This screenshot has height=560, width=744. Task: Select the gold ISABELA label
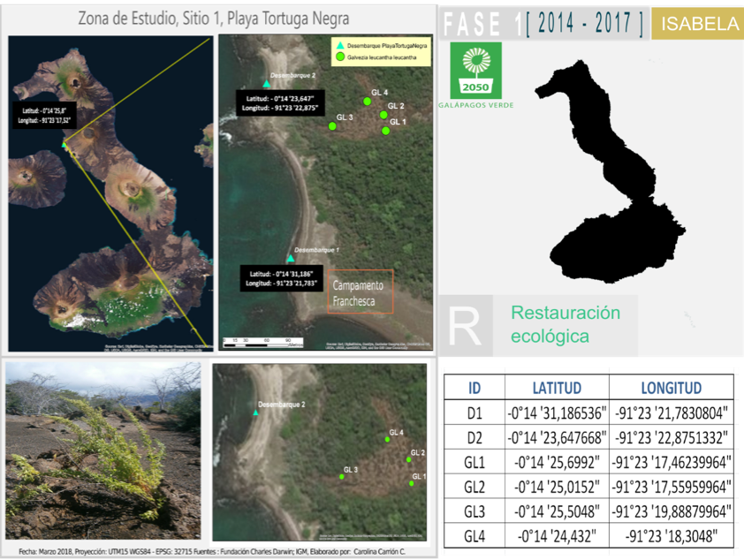(696, 25)
